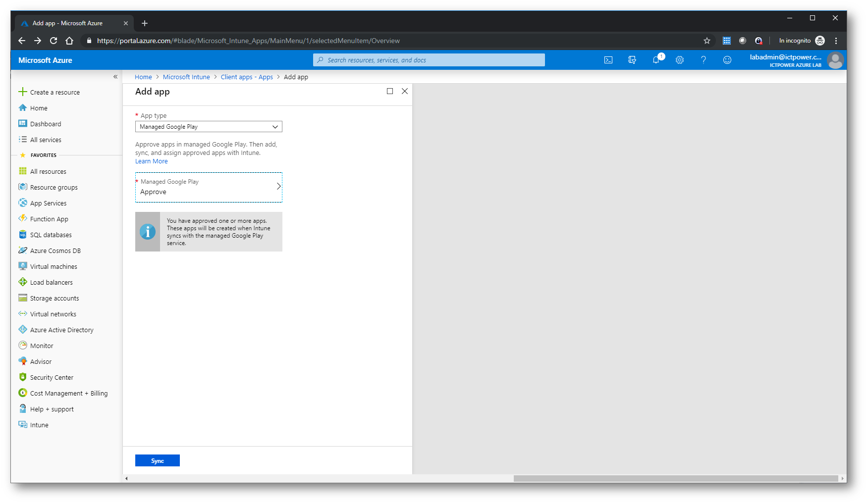Open Function App lightning icon
Image resolution: width=868 pixels, height=504 pixels.
[23, 218]
